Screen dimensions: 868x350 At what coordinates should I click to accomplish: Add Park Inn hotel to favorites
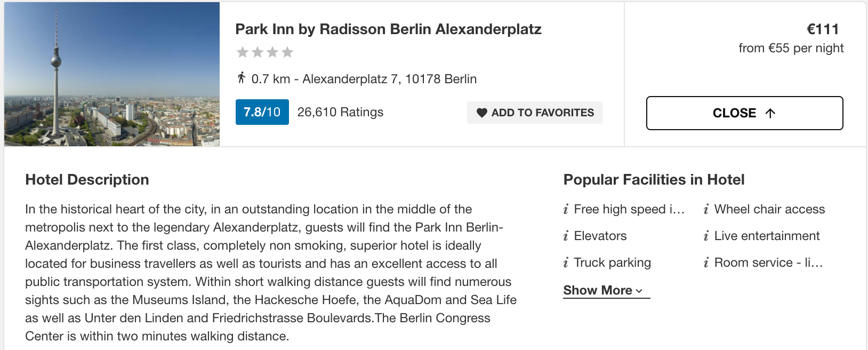(535, 113)
